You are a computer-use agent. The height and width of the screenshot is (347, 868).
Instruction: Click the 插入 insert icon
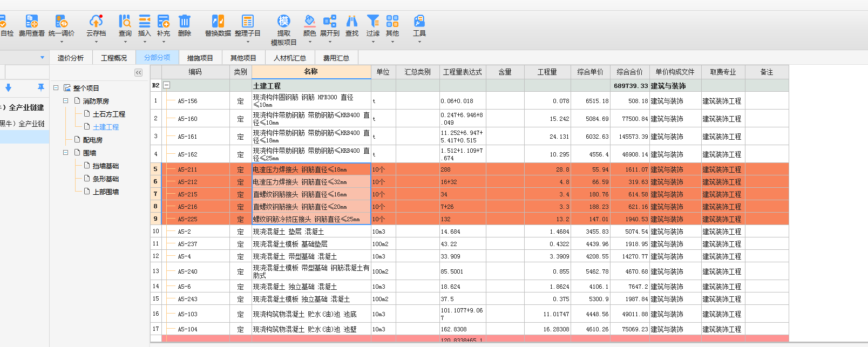145,22
